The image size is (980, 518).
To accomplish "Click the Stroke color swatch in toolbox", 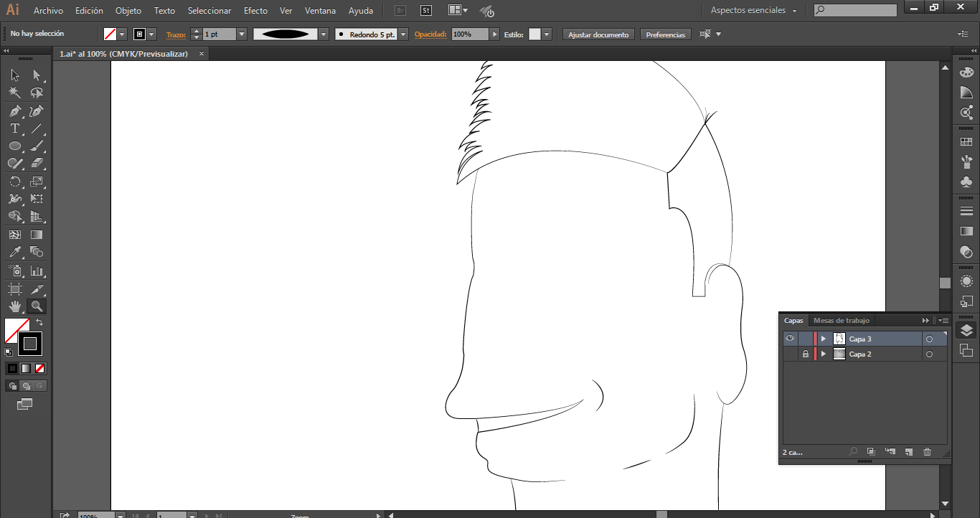I will [30, 344].
